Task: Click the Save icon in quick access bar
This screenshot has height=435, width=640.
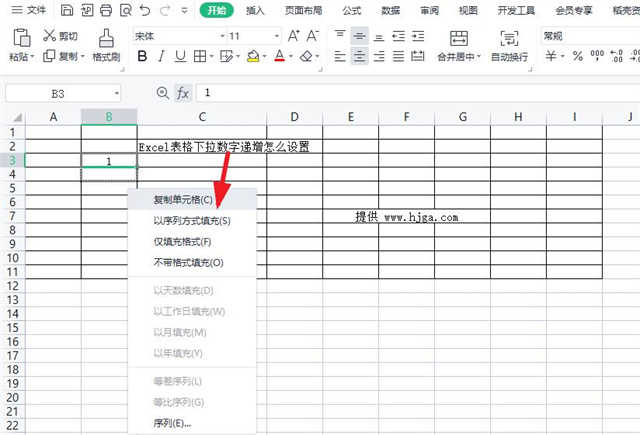Action: tap(67, 10)
